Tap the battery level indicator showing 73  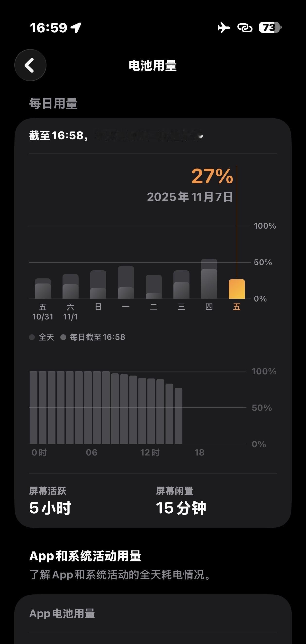point(270,27)
